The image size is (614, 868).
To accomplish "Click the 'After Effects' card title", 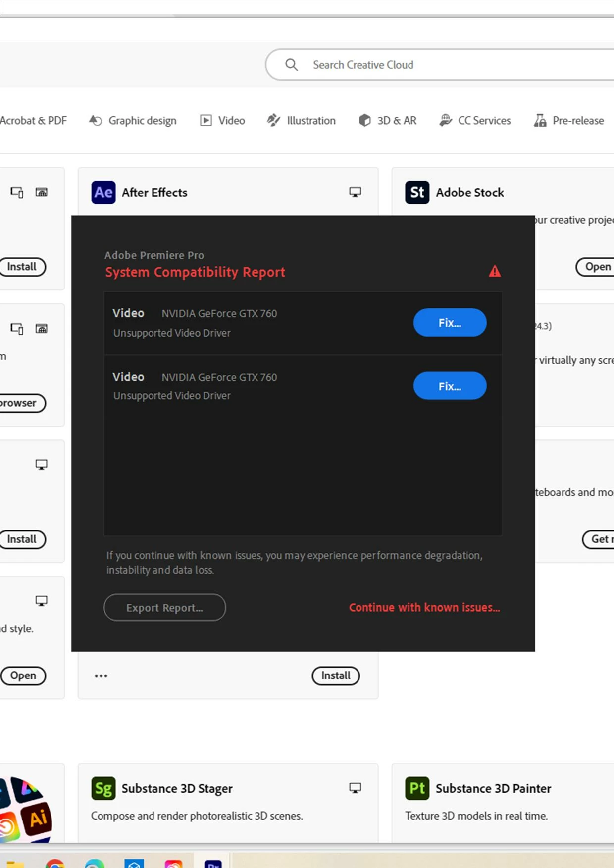I will 154,193.
